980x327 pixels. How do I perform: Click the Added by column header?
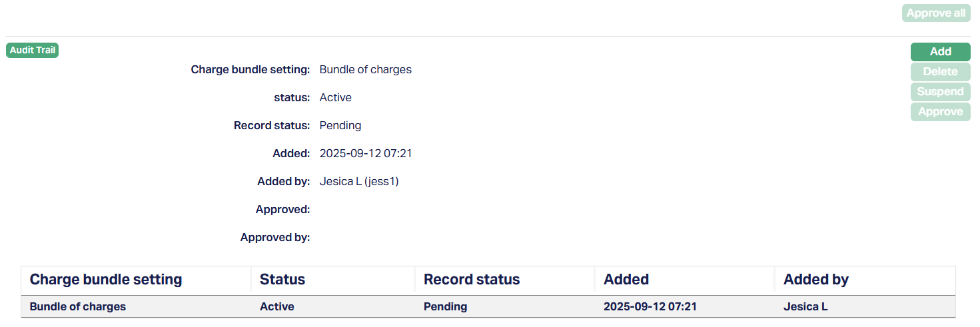click(816, 280)
